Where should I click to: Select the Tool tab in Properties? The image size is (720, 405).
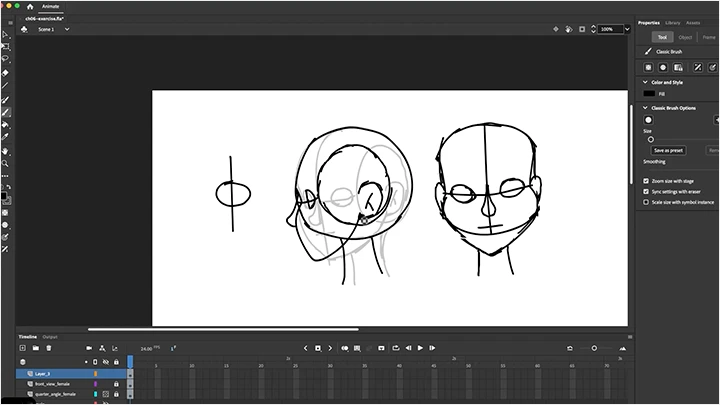[662, 37]
